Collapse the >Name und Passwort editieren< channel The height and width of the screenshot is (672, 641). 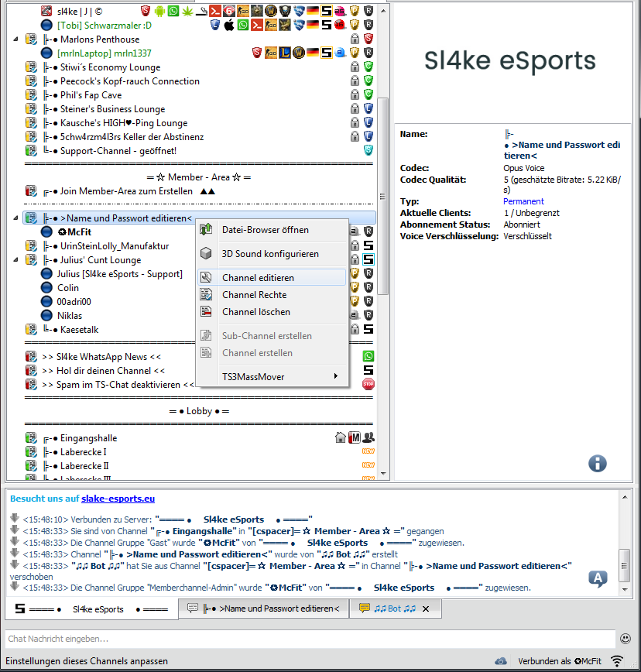(15, 218)
